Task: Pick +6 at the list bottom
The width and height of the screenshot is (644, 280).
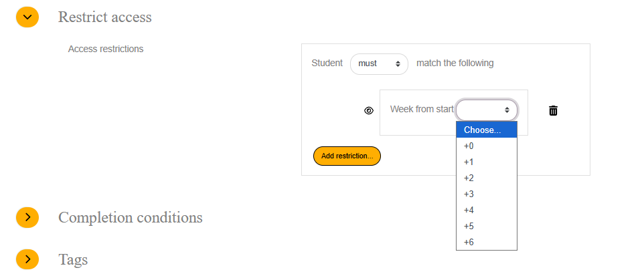Action: (x=487, y=242)
